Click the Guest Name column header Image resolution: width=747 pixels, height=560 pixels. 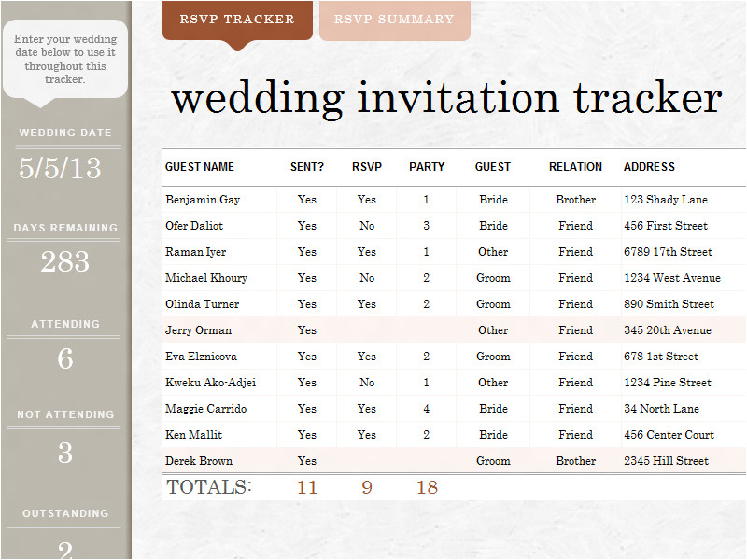click(x=200, y=167)
